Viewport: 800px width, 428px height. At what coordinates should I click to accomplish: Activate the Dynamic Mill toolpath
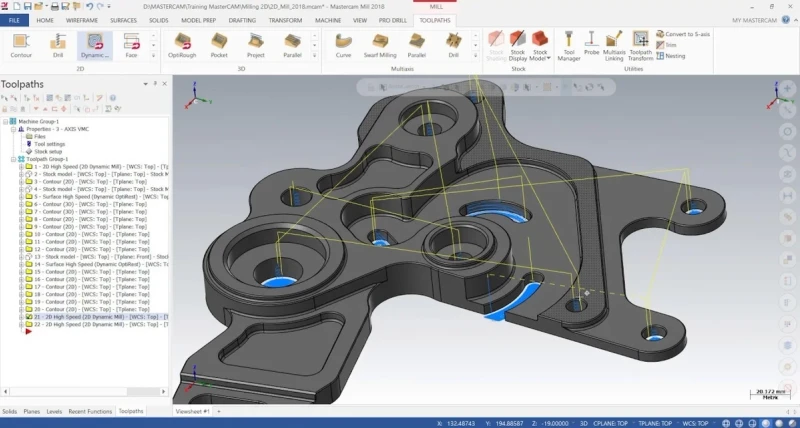click(95, 45)
